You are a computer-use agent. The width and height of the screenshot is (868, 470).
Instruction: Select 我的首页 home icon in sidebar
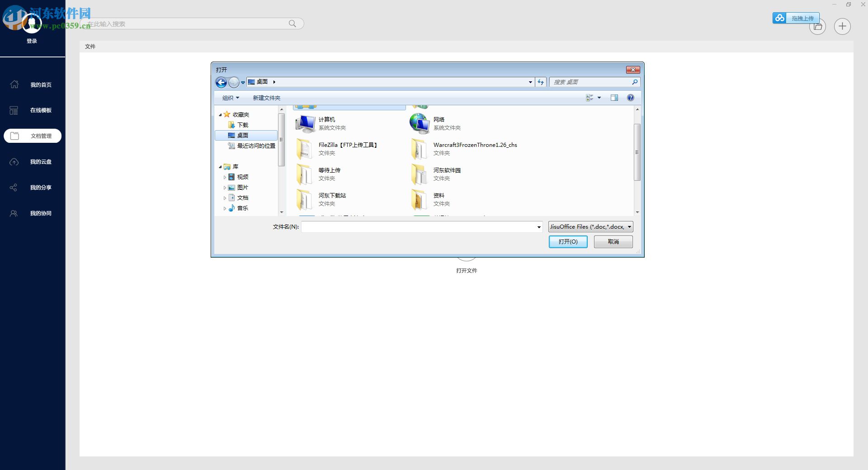click(x=14, y=85)
